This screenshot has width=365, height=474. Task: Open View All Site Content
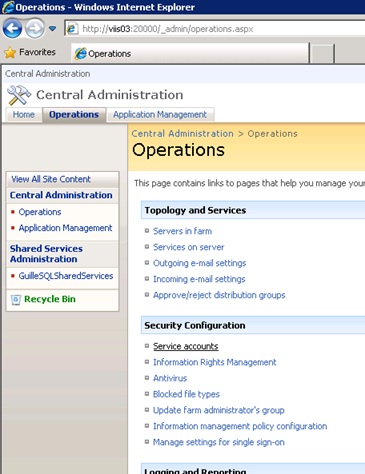[x=51, y=179]
